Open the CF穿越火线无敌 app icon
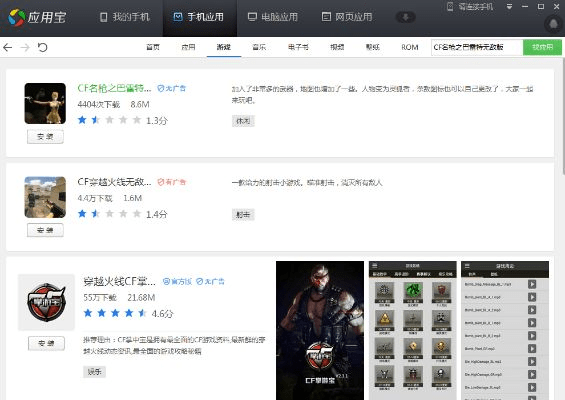This screenshot has height=400, width=565. [45, 197]
